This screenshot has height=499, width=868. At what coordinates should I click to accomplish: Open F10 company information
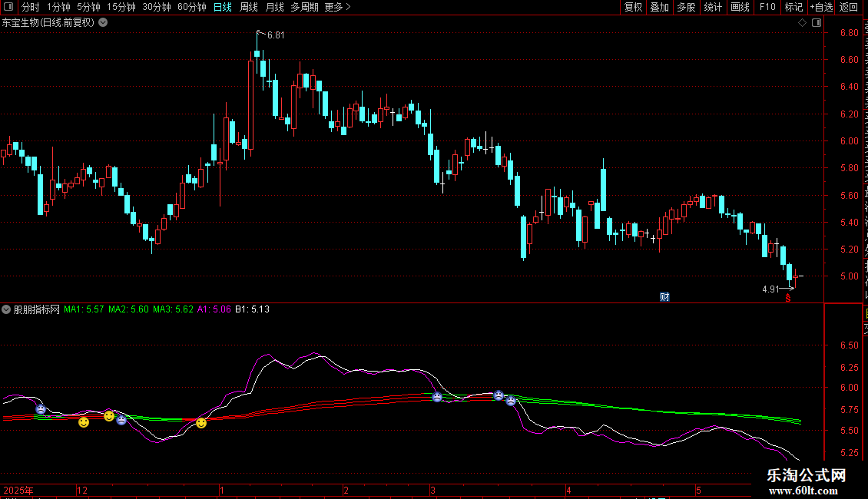767,7
